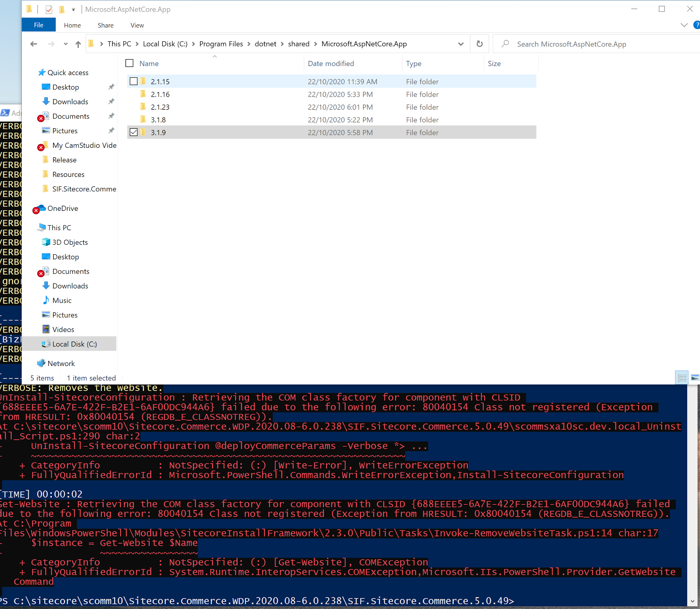
Task: Open the View ribbon tab
Action: 137,25
